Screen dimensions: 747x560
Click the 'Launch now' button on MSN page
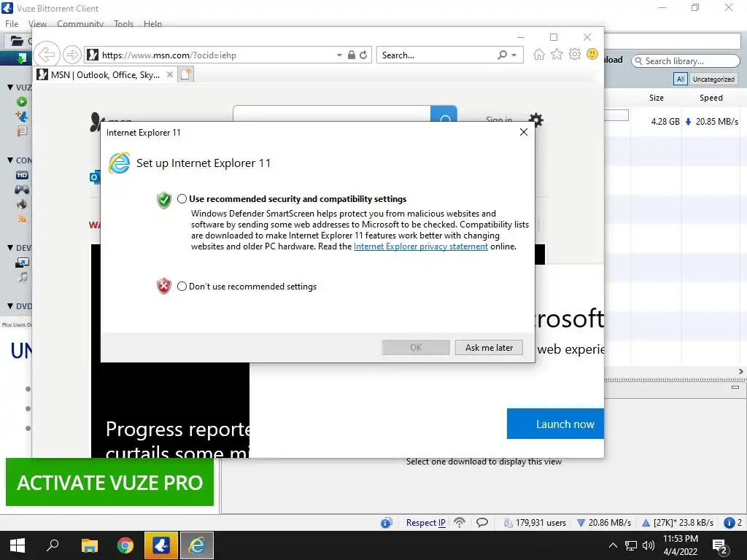pyautogui.click(x=555, y=424)
